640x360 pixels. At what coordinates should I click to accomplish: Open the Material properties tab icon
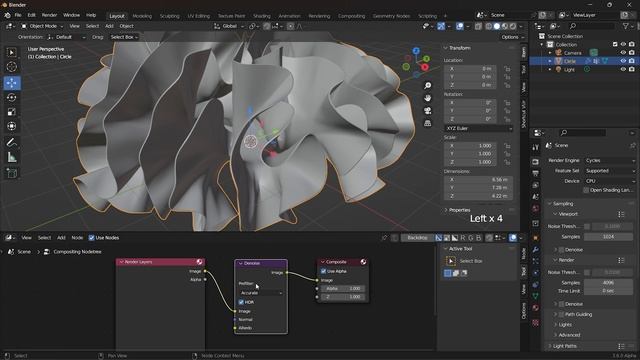coord(536,308)
